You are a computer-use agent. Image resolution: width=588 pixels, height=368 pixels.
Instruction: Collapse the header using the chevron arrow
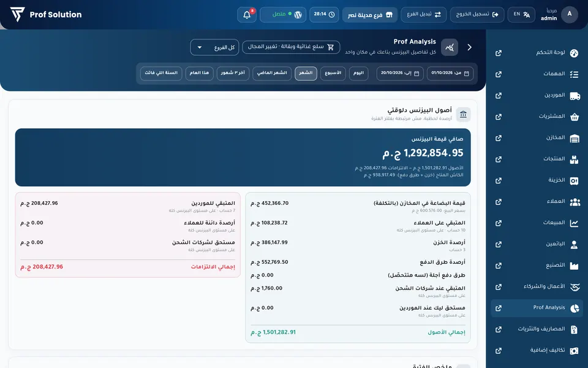pyautogui.click(x=470, y=47)
